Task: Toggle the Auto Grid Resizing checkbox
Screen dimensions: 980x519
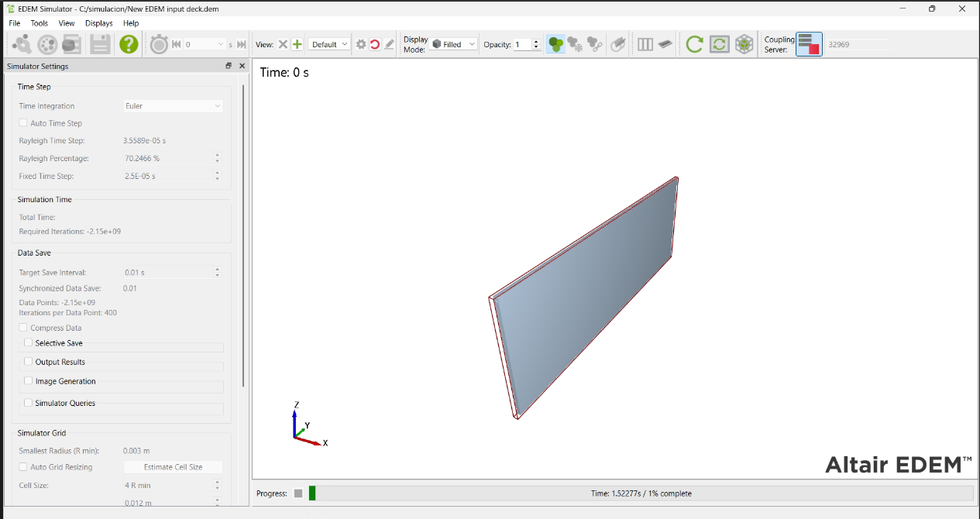Action: (23, 467)
